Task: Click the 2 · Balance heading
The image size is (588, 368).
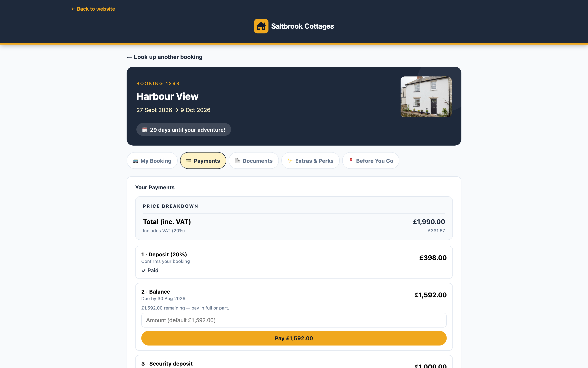Action: 156,292
